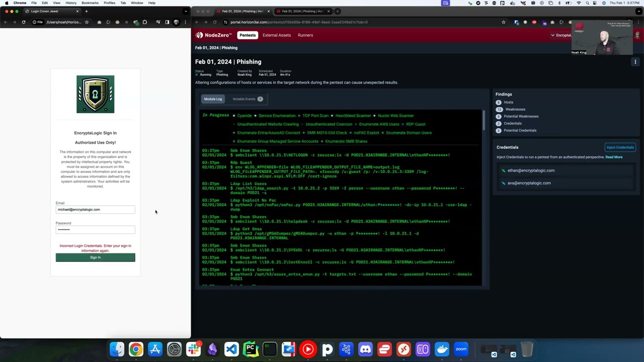Open App Store from the Dock
This screenshot has width=644, height=362.
(155, 349)
